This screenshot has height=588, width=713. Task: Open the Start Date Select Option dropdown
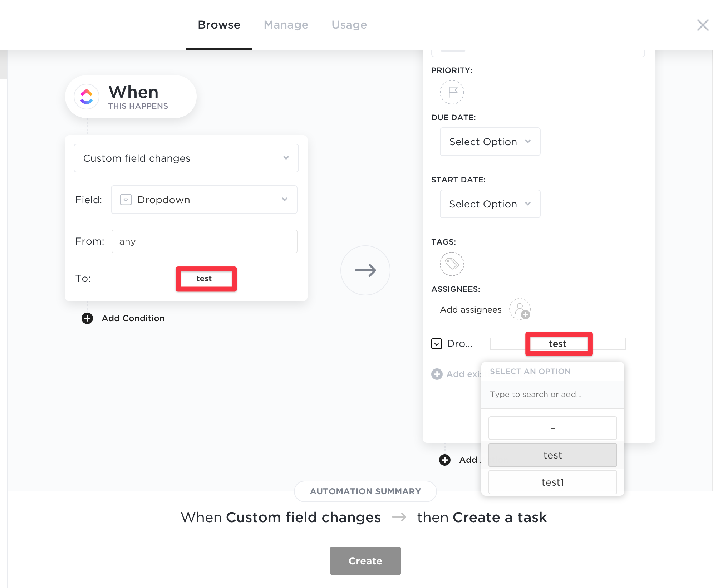490,204
